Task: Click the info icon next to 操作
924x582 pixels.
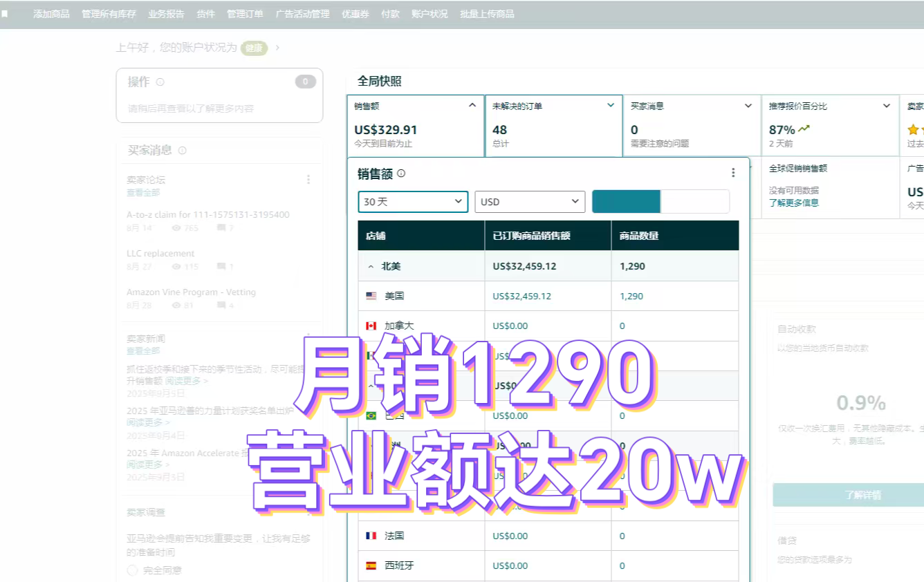Action: coord(160,82)
